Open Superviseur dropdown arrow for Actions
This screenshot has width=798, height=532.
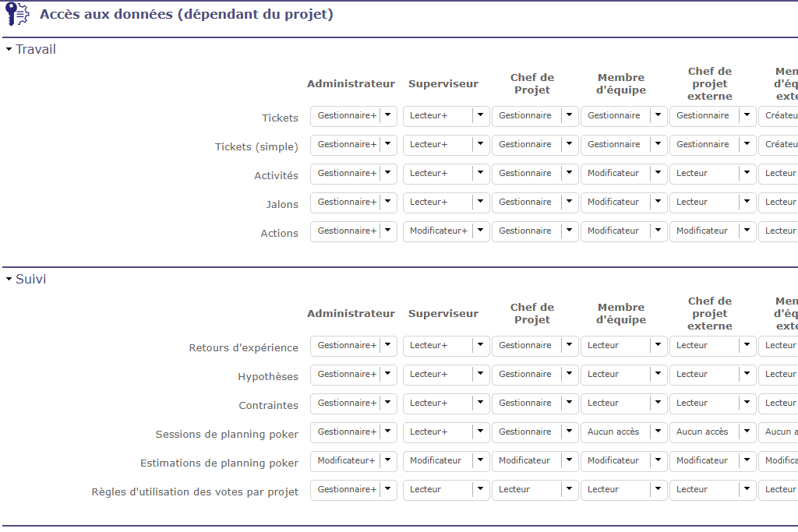480,231
